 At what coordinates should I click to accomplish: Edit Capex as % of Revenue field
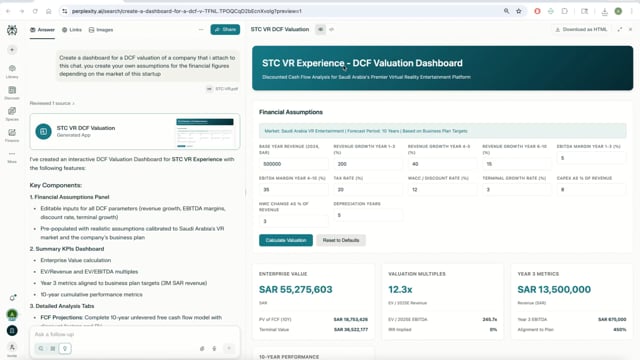pyautogui.click(x=591, y=189)
